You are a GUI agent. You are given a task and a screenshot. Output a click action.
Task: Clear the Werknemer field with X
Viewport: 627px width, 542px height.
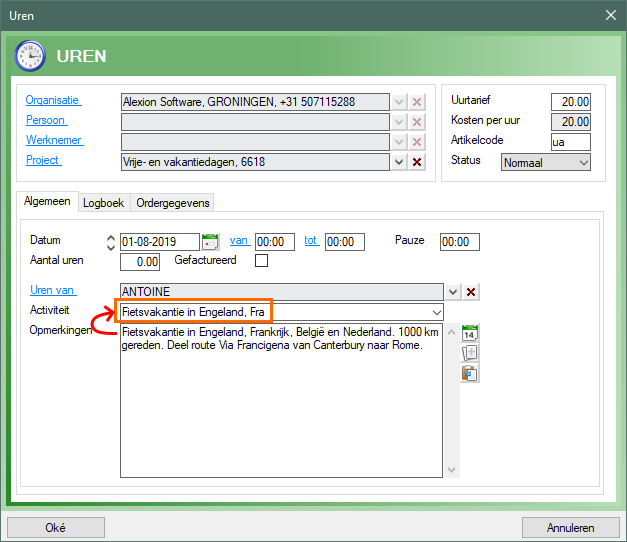pyautogui.click(x=417, y=142)
